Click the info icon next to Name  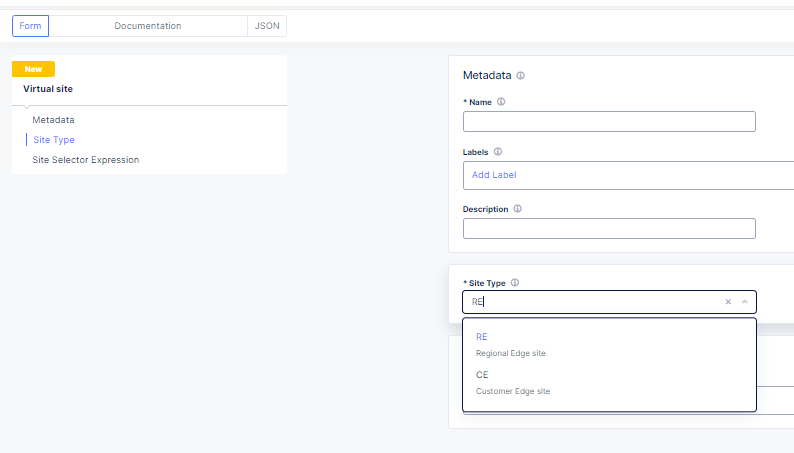click(501, 102)
